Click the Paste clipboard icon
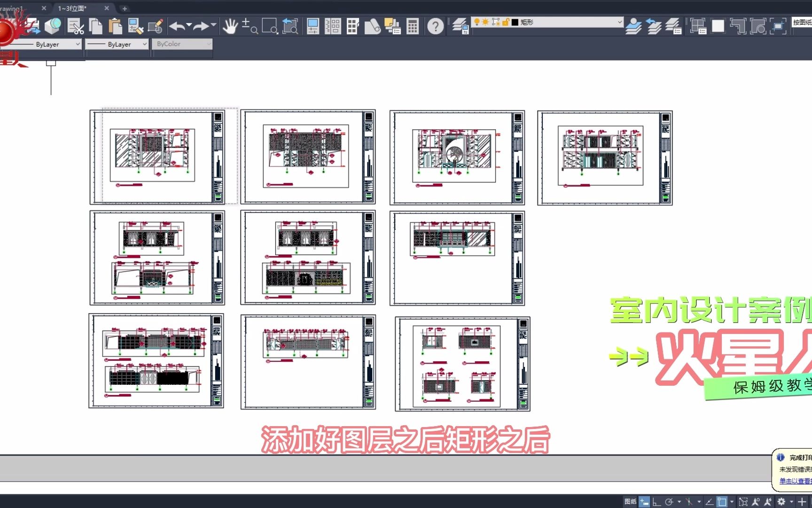Image resolution: width=812 pixels, height=508 pixels. pyautogui.click(x=115, y=26)
